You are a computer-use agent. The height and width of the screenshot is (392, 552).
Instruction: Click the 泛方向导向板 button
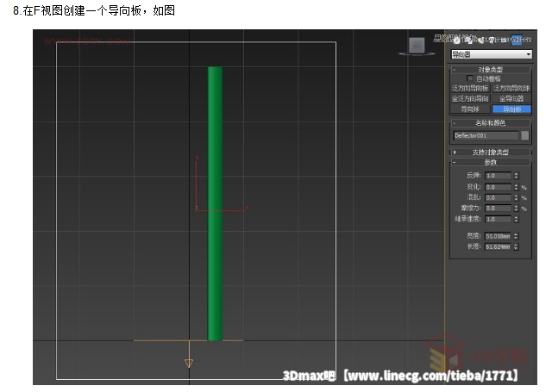pyautogui.click(x=470, y=88)
